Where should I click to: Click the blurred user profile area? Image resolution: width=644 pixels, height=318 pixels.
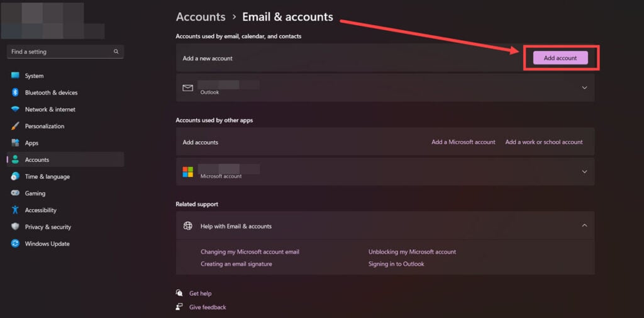click(x=53, y=21)
